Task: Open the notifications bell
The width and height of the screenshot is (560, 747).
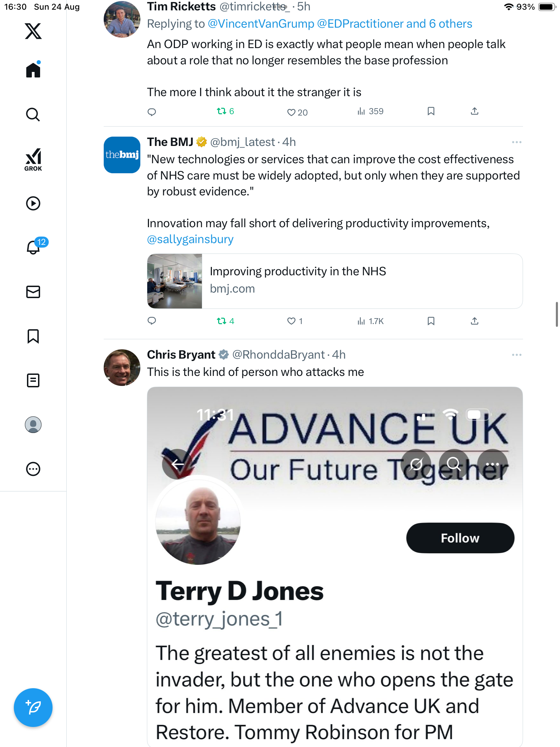Action: (33, 247)
